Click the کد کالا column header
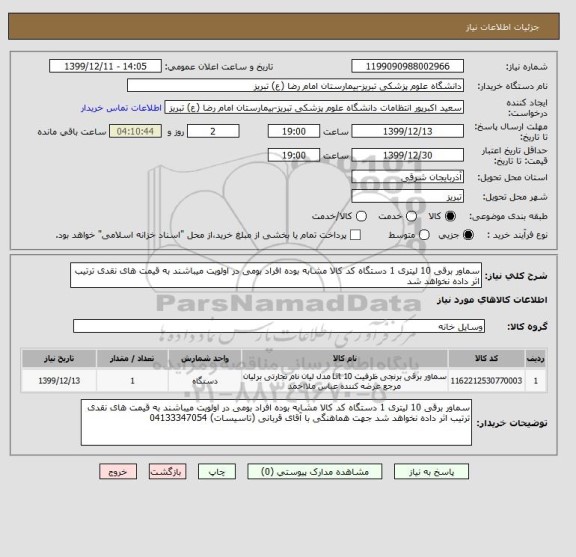Viewport: 576px width, 557px height. tap(486, 359)
